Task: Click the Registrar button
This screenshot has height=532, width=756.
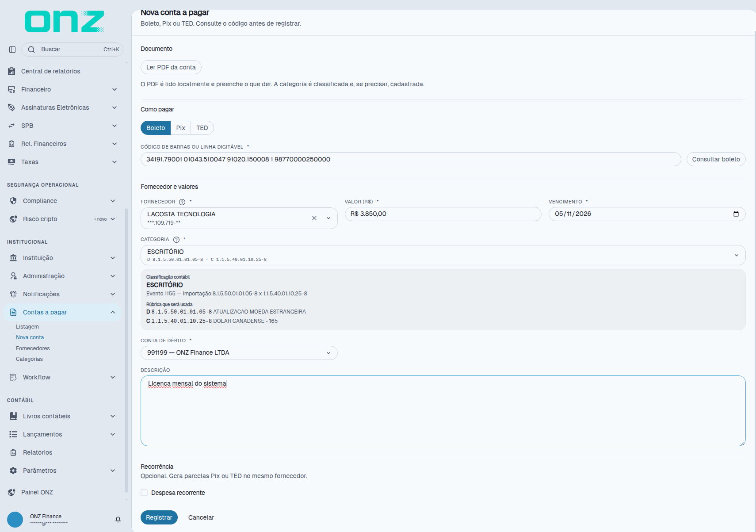Action: pos(159,517)
